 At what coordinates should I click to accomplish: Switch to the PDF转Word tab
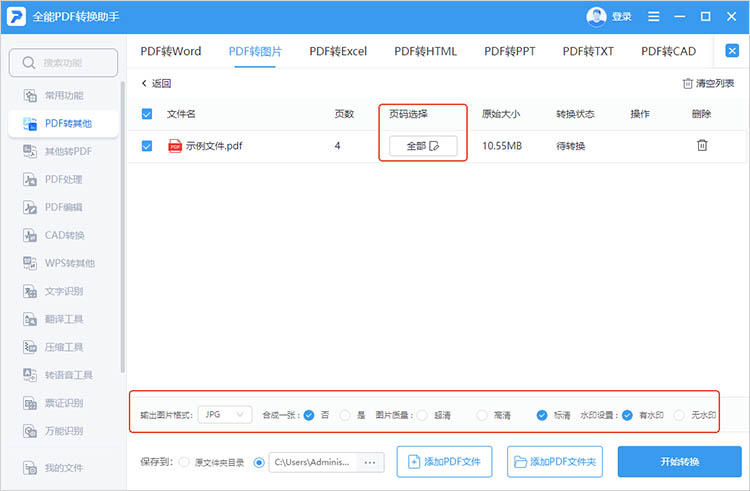pos(170,51)
